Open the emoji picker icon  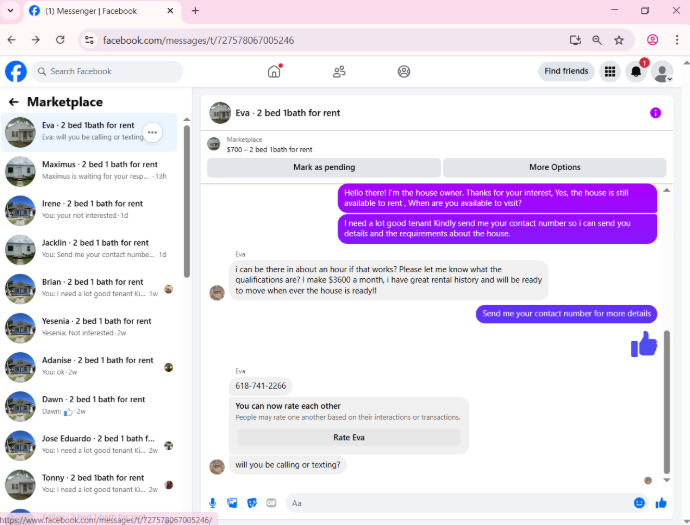click(x=639, y=503)
